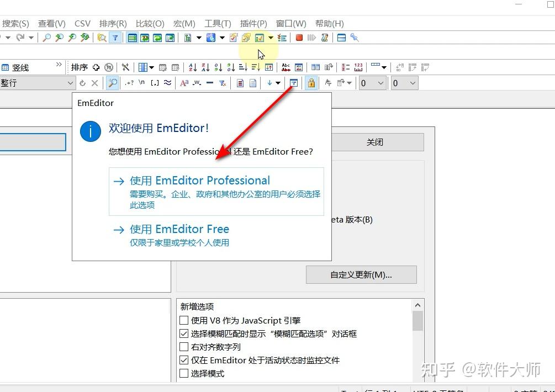Check '使用 V8 作为 JavaScript 引擎'
Screen dimensions: 555x392
pos(184,320)
